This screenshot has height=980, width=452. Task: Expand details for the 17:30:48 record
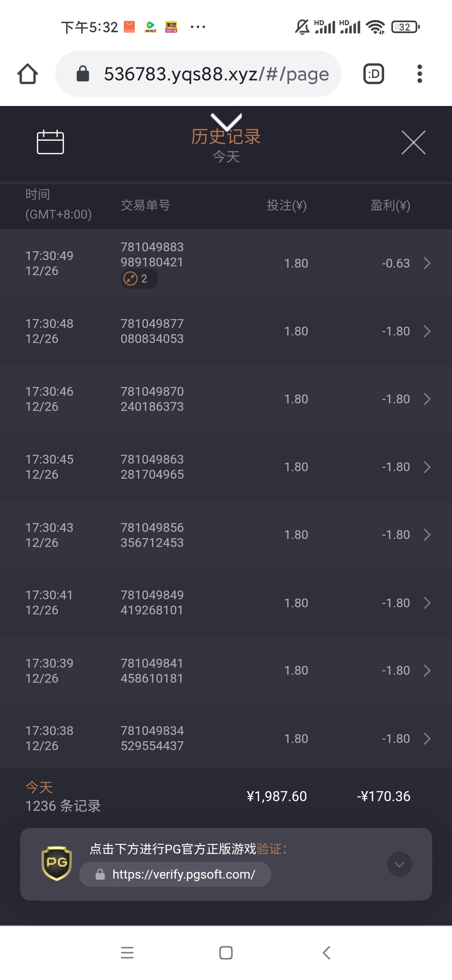pyautogui.click(x=427, y=331)
